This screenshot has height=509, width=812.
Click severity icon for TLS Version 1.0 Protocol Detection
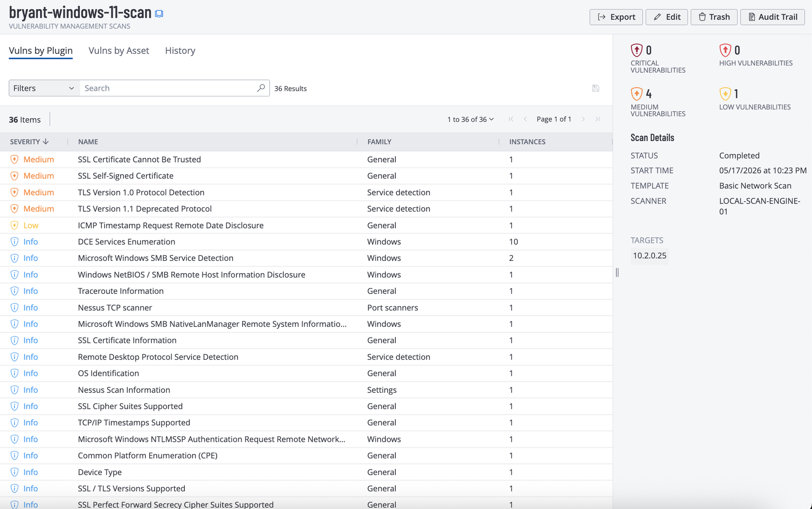click(x=14, y=192)
